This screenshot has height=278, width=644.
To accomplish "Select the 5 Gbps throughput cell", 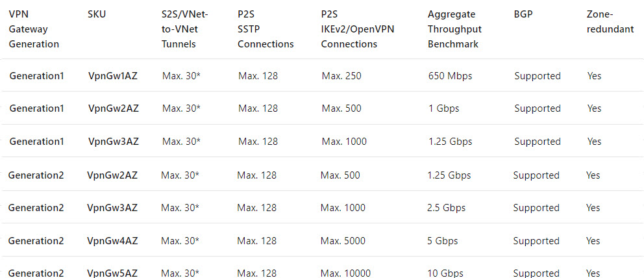I will coord(443,241).
